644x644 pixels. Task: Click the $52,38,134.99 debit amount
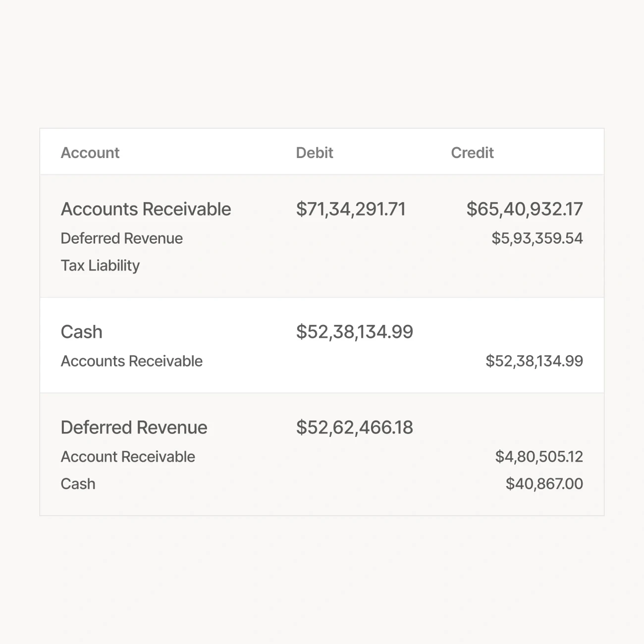354,332
